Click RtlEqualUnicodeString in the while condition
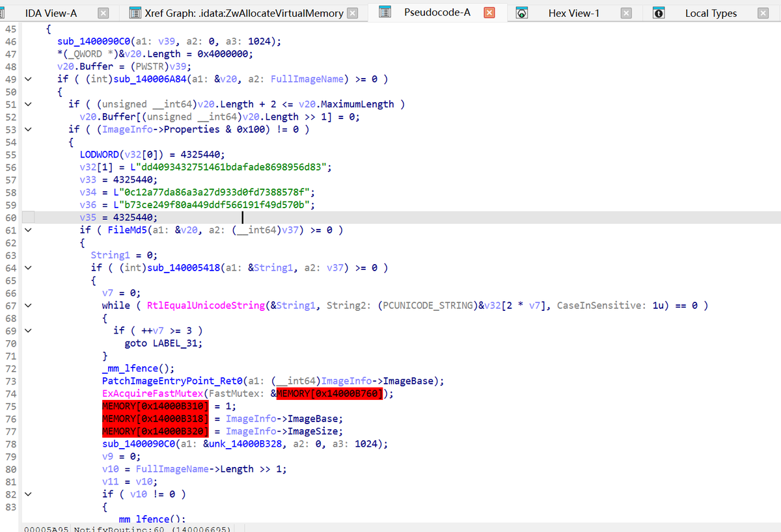781x532 pixels. click(x=207, y=306)
